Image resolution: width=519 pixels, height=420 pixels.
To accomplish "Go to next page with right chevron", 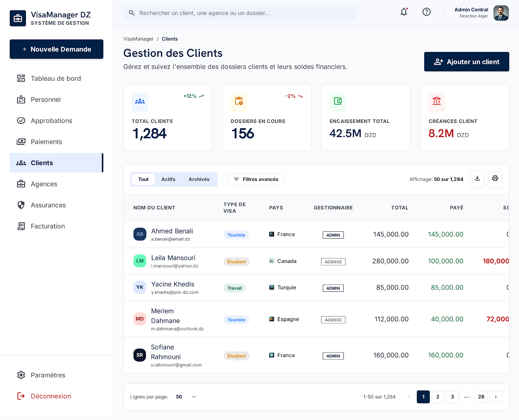I will [496, 397].
